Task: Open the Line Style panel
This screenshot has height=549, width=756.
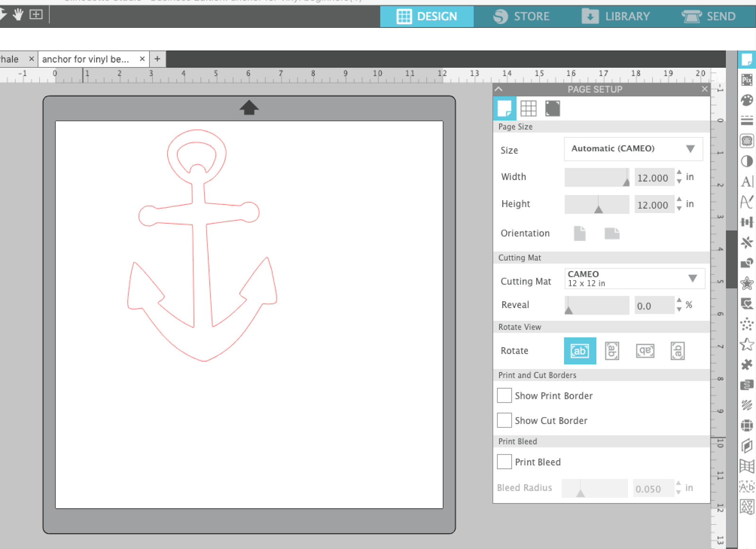Action: pos(747,120)
